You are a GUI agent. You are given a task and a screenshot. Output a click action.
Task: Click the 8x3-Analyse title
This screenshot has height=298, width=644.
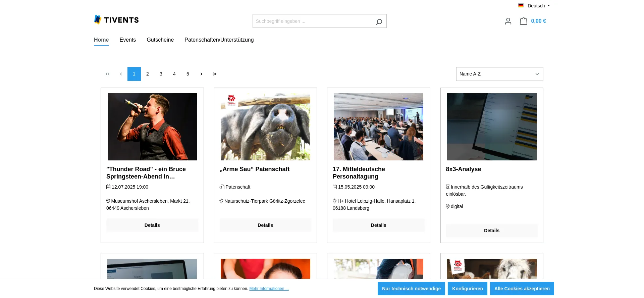coord(464,169)
